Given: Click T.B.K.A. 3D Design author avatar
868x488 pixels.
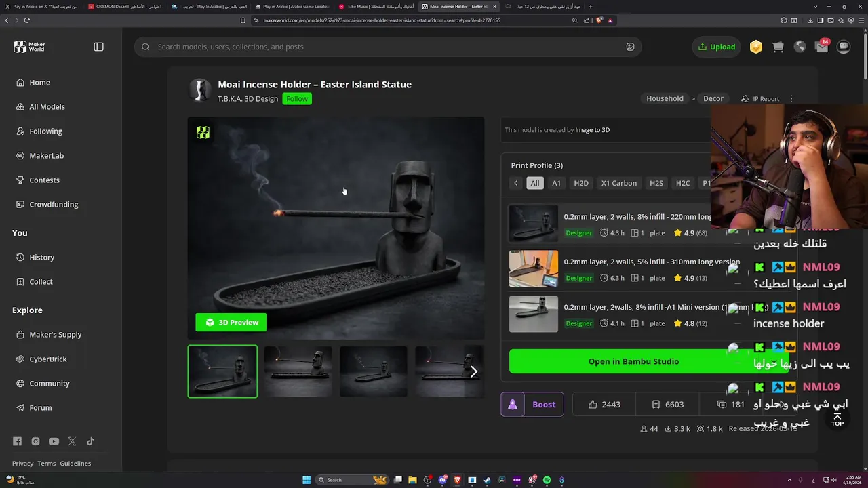Looking at the screenshot, I should point(199,90).
